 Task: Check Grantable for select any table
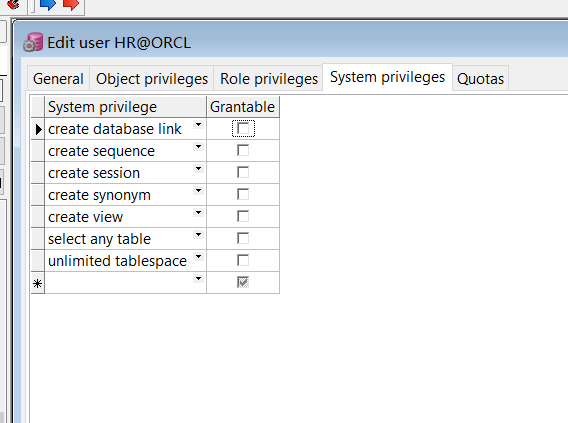click(x=243, y=238)
